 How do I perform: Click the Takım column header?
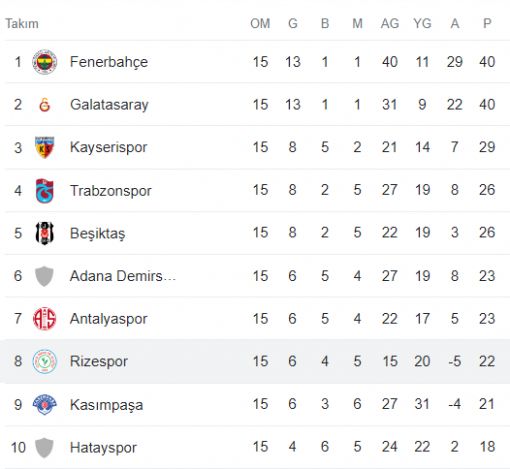pyautogui.click(x=22, y=24)
